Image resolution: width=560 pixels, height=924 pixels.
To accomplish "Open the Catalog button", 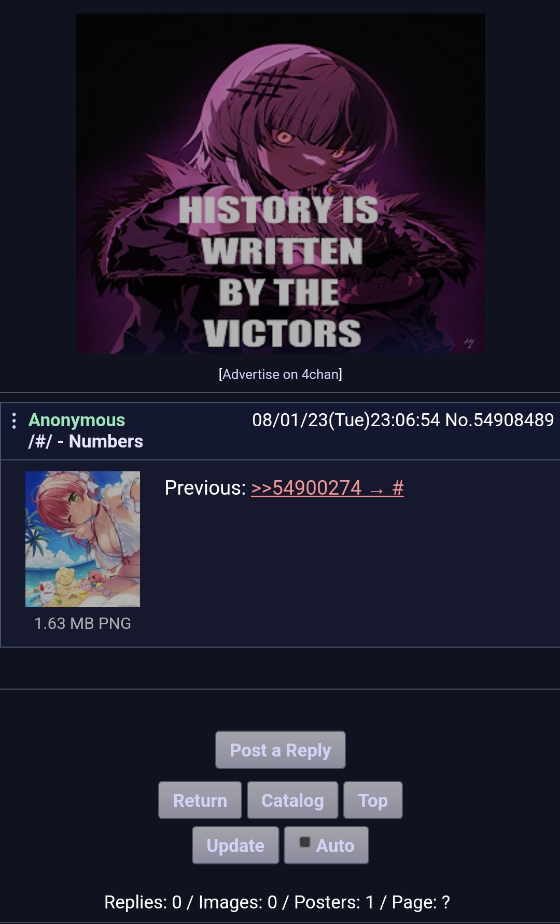I will point(292,800).
